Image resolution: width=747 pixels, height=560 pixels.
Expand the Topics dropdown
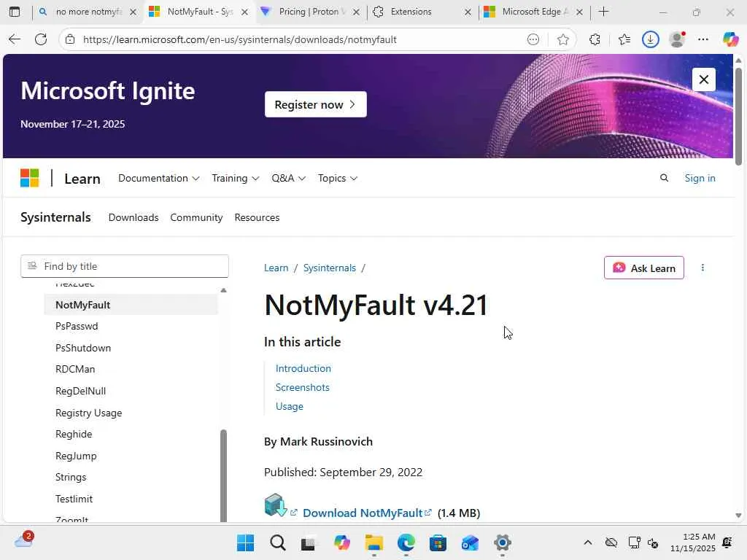pos(337,178)
